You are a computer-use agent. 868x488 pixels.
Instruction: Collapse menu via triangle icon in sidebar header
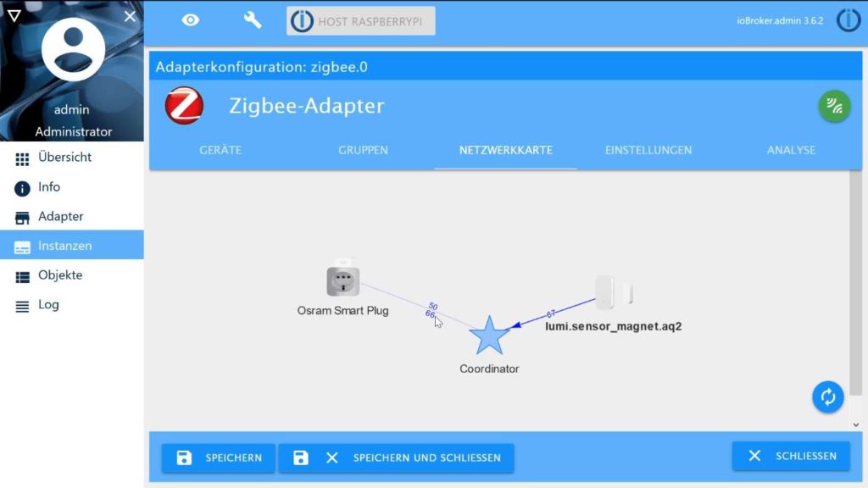[14, 16]
